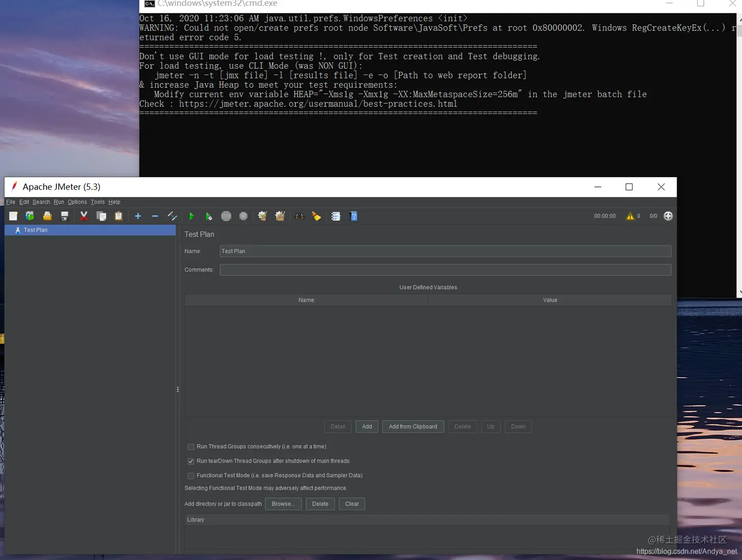This screenshot has height=560, width=742.
Task: Click the panel splitter handle dots
Action: [x=178, y=389]
